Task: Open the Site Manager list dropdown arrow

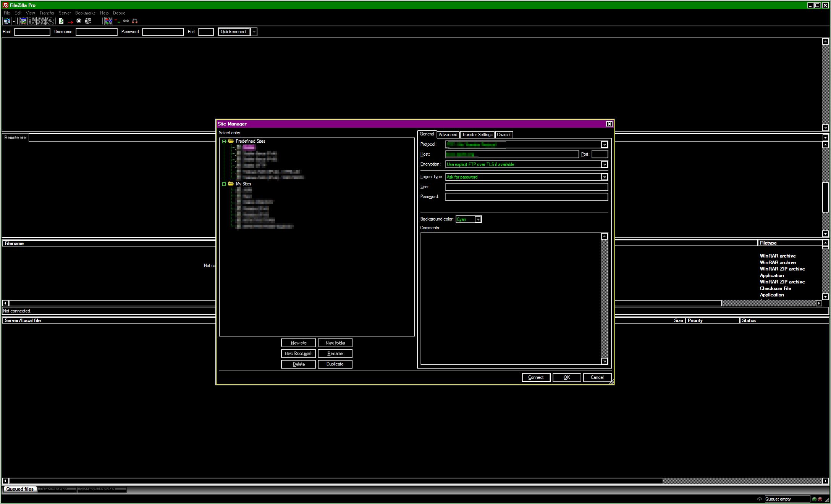Action: click(x=14, y=21)
